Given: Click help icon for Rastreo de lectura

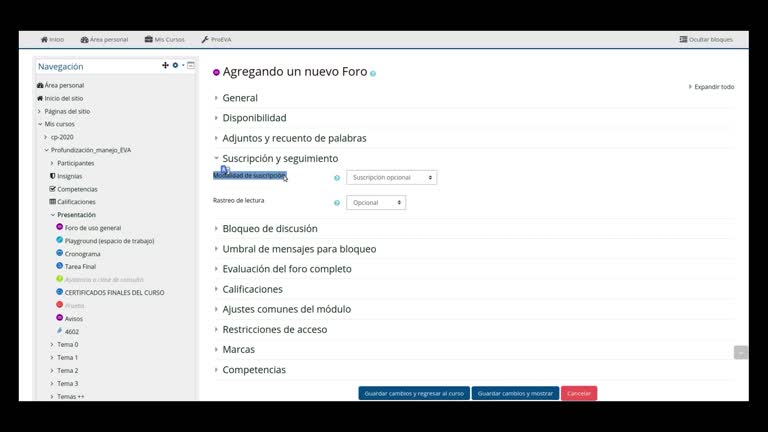Looking at the screenshot, I should click(x=337, y=203).
